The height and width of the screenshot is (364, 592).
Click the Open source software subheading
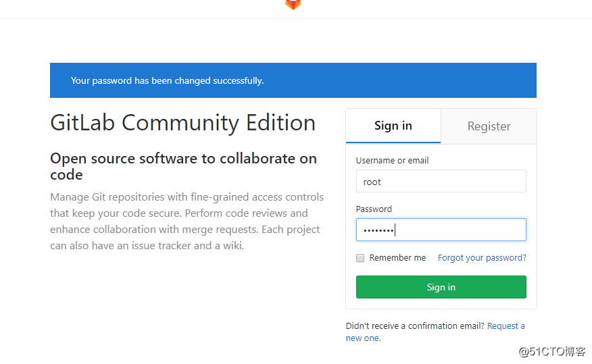coord(184,166)
